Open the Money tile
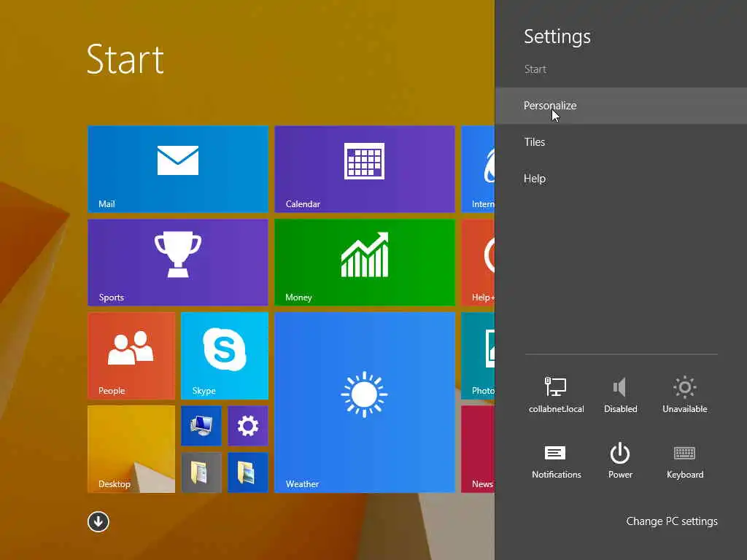The image size is (747, 560). coord(365,262)
